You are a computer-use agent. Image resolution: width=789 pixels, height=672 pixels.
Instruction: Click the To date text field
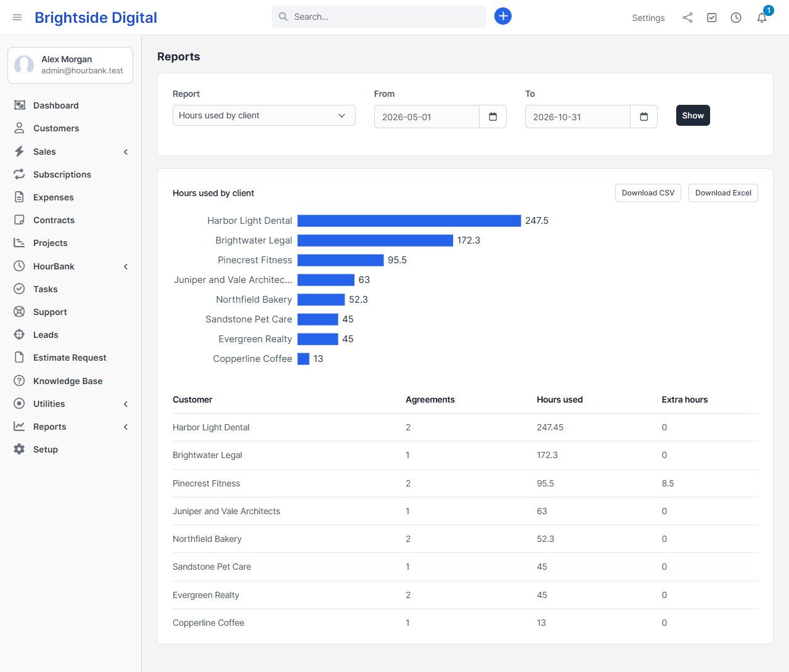coord(578,117)
